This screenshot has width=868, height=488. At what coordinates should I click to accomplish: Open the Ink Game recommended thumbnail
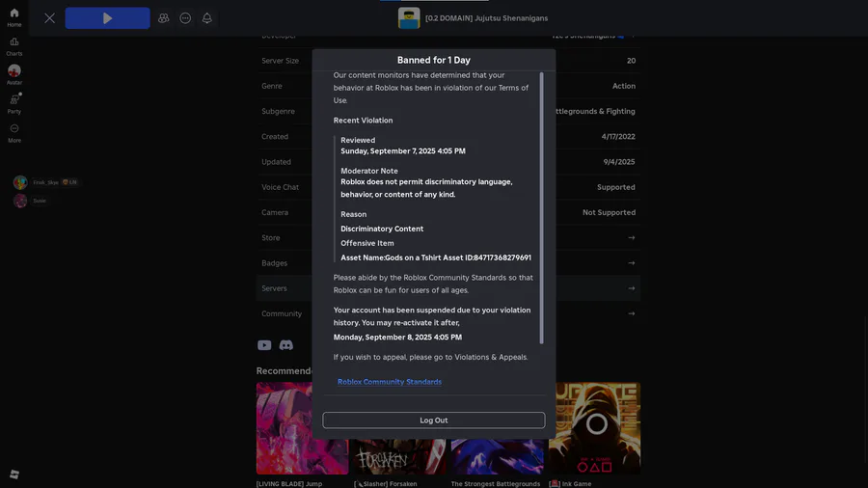(594, 428)
